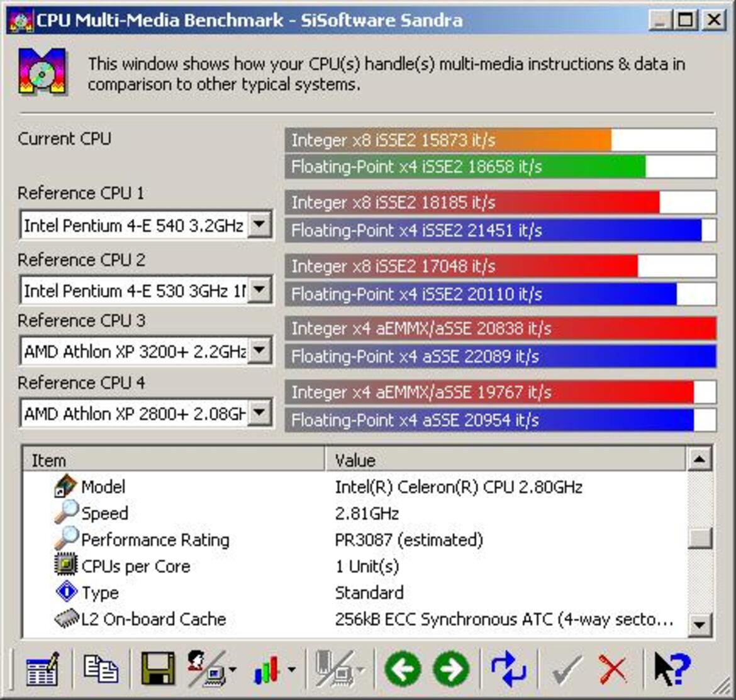Click the orange Integer x8 iSSE2 15873 bar

click(500, 140)
